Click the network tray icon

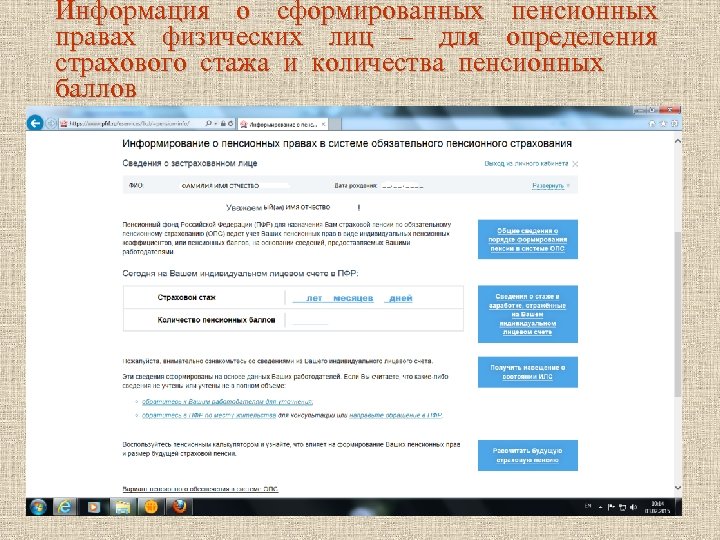pos(623,507)
